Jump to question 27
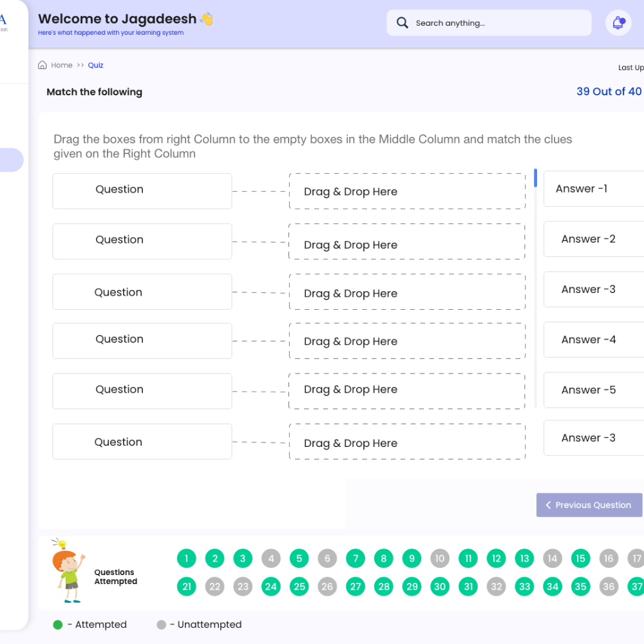 coord(355,587)
